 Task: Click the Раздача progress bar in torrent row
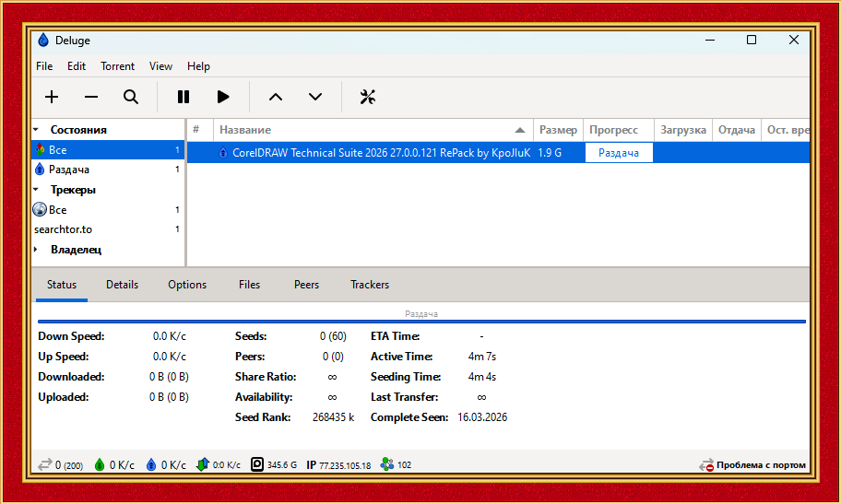[619, 153]
